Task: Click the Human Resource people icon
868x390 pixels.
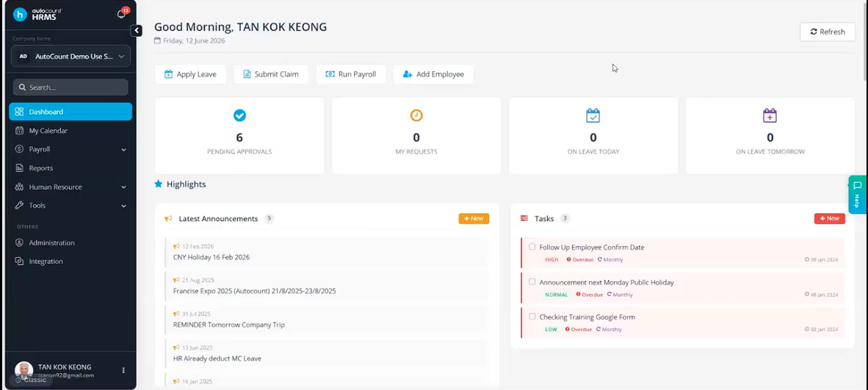Action: [x=19, y=187]
